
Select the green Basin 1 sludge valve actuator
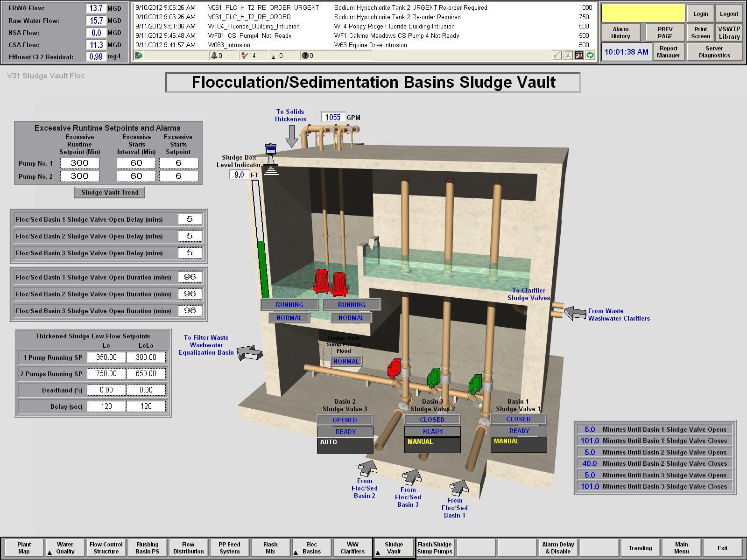coord(475,384)
